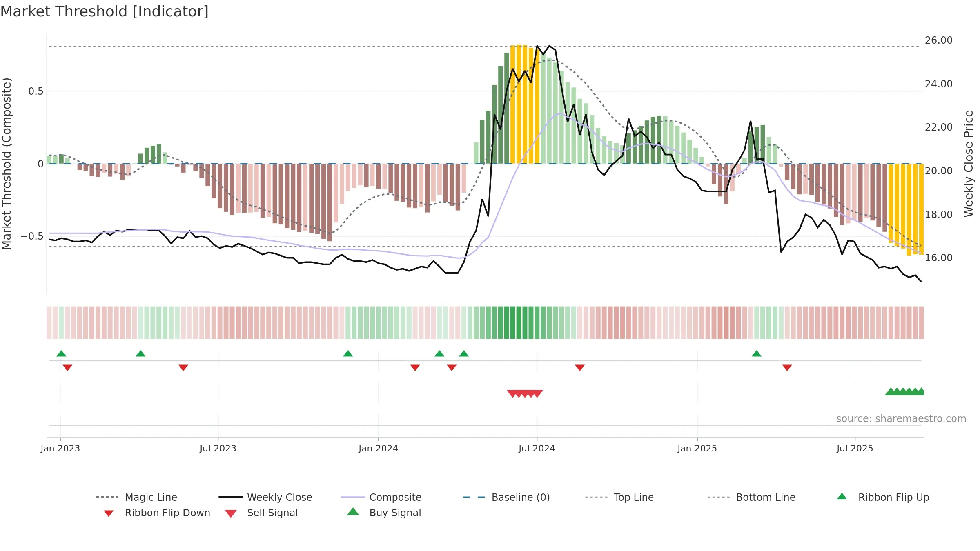Screen dimensions: 980x551
Task: Click the Jan 2023 x-axis label
Action: [x=60, y=448]
